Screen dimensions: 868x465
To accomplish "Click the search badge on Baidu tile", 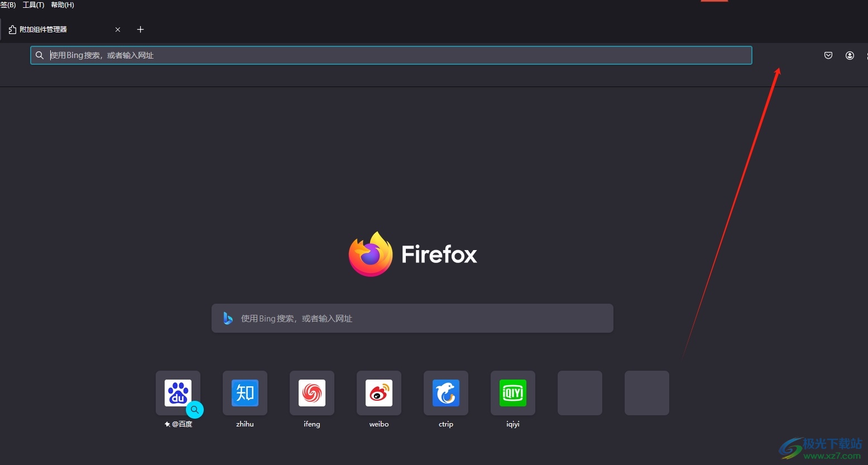I will coord(195,410).
